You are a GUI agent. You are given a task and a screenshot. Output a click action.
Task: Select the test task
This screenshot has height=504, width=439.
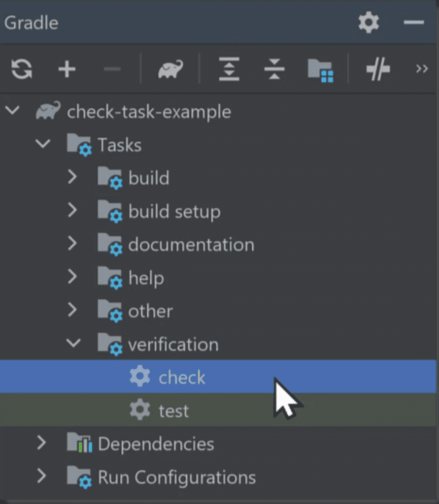click(x=173, y=410)
